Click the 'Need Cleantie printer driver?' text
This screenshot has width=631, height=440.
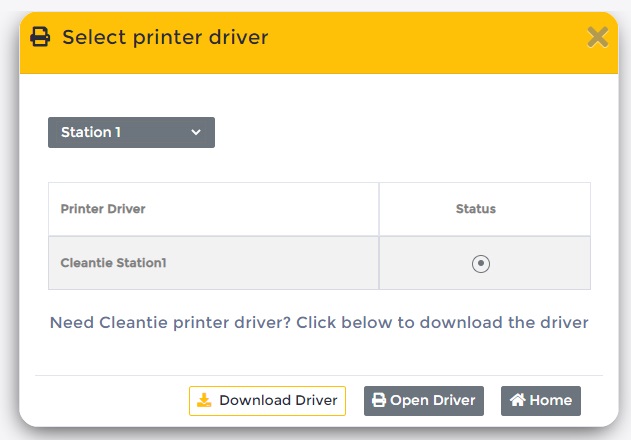(x=170, y=322)
